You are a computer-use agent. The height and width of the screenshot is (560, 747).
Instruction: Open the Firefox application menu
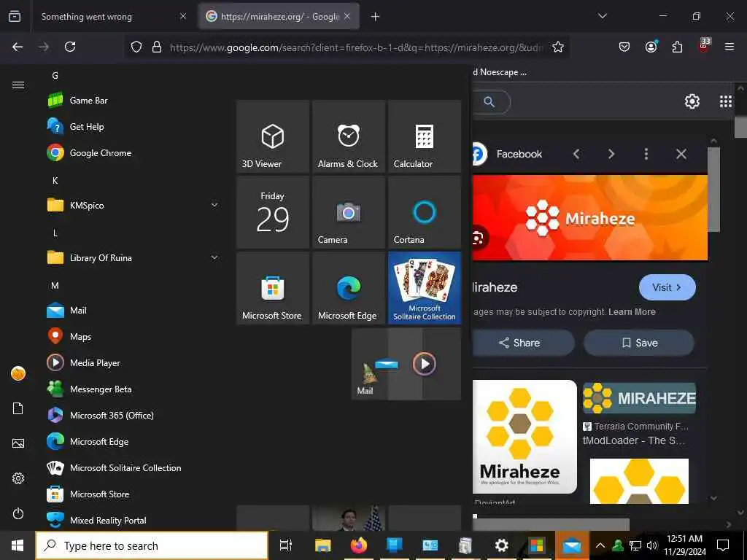point(729,47)
